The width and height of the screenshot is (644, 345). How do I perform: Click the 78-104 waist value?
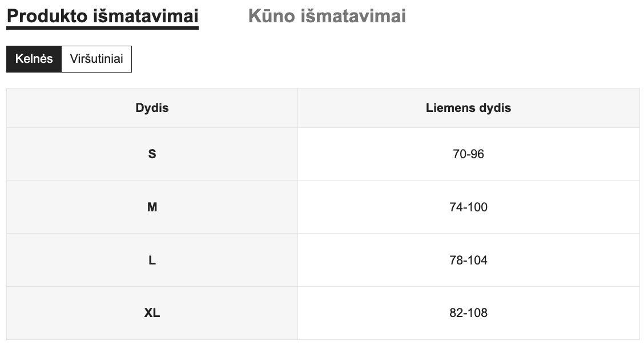click(468, 260)
